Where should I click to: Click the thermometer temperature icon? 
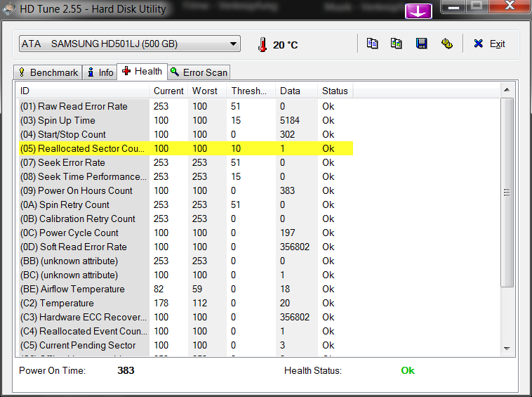(262, 44)
